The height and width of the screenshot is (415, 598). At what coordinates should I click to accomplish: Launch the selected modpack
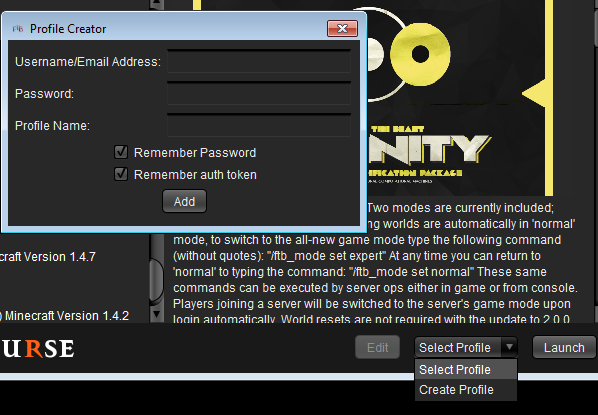coord(564,347)
